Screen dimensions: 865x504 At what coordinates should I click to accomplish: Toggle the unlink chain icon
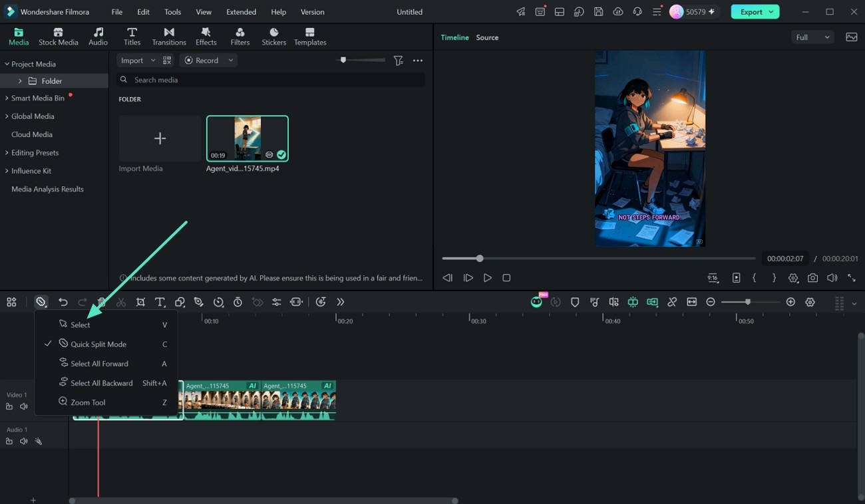pyautogui.click(x=672, y=302)
